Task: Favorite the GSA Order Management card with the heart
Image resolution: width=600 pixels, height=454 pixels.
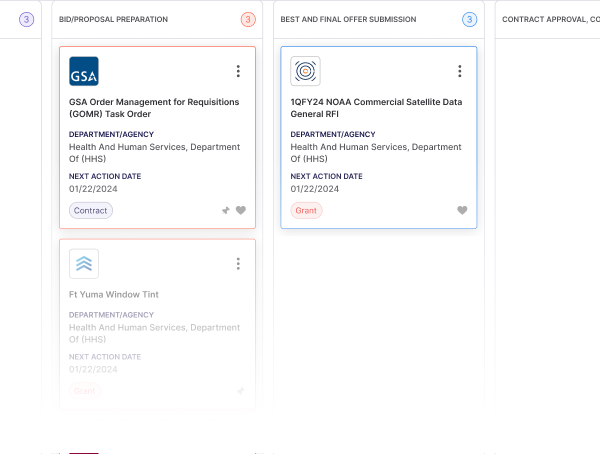Action: 241,210
